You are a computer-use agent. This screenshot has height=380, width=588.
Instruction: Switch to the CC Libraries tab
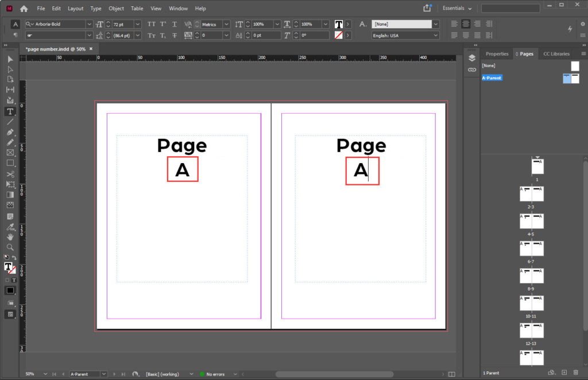click(x=556, y=53)
